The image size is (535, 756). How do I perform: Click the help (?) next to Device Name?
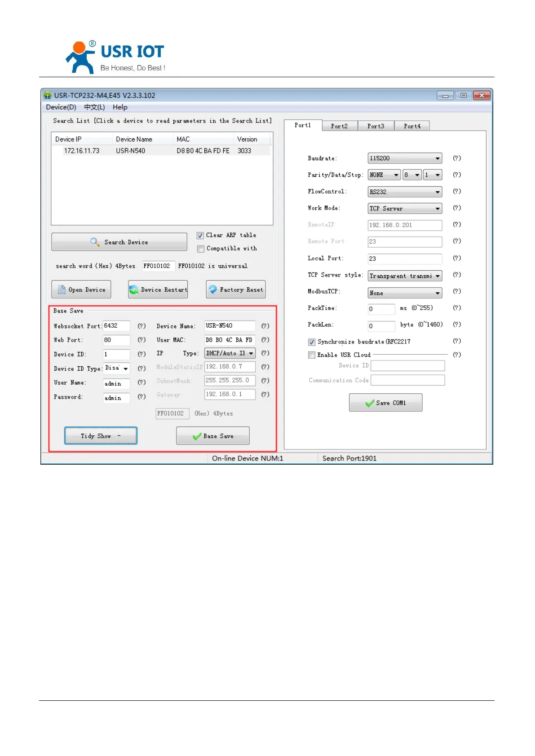click(265, 326)
